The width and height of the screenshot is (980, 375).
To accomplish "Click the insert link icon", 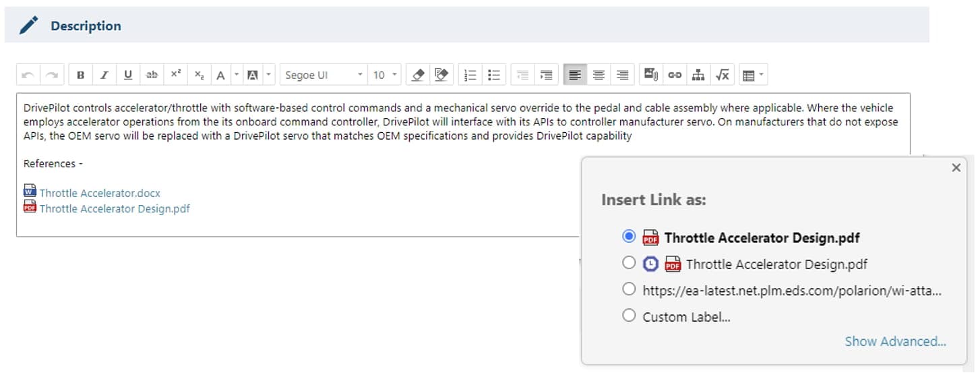I will point(675,76).
